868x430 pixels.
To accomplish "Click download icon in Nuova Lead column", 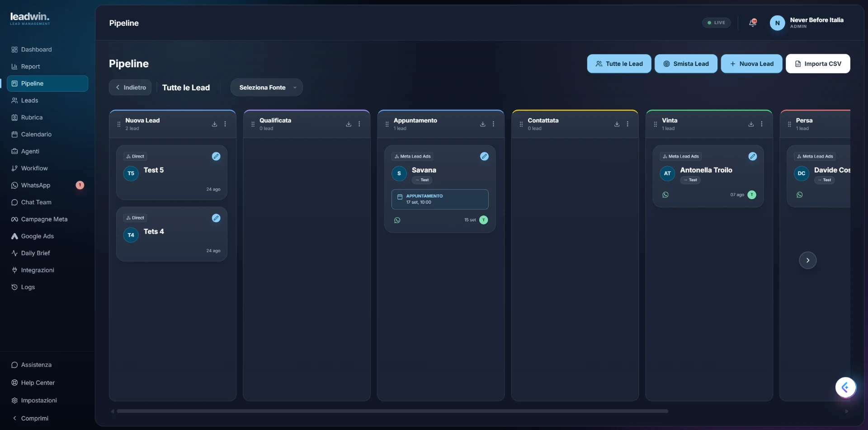I will click(x=214, y=124).
